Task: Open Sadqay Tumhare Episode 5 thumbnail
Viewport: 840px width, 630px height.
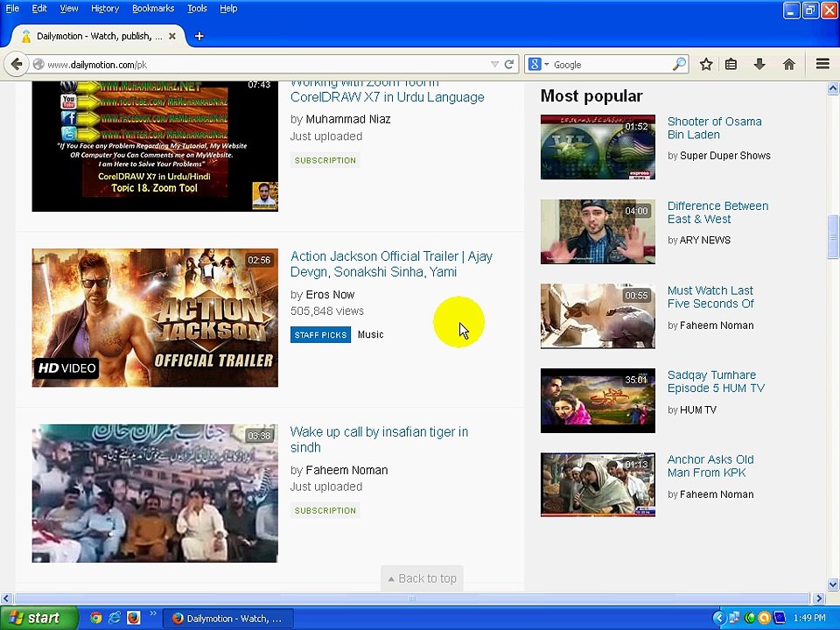Action: (x=598, y=401)
